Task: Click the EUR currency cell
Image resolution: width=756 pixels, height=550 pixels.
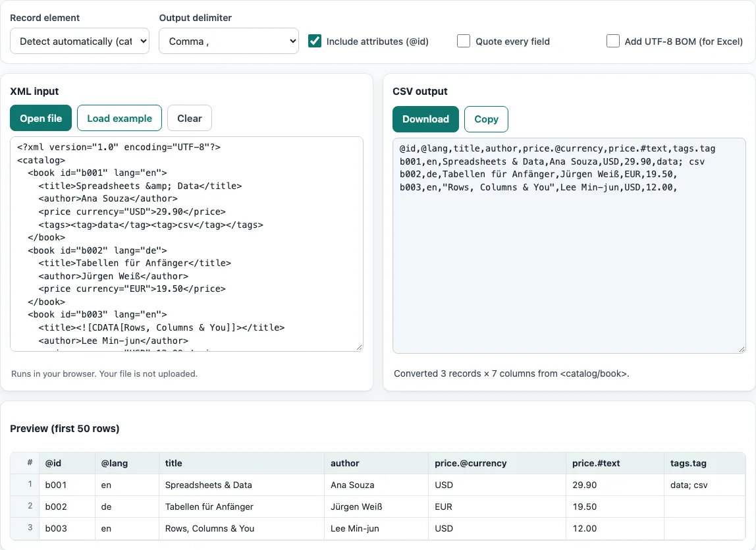Action: click(498, 507)
